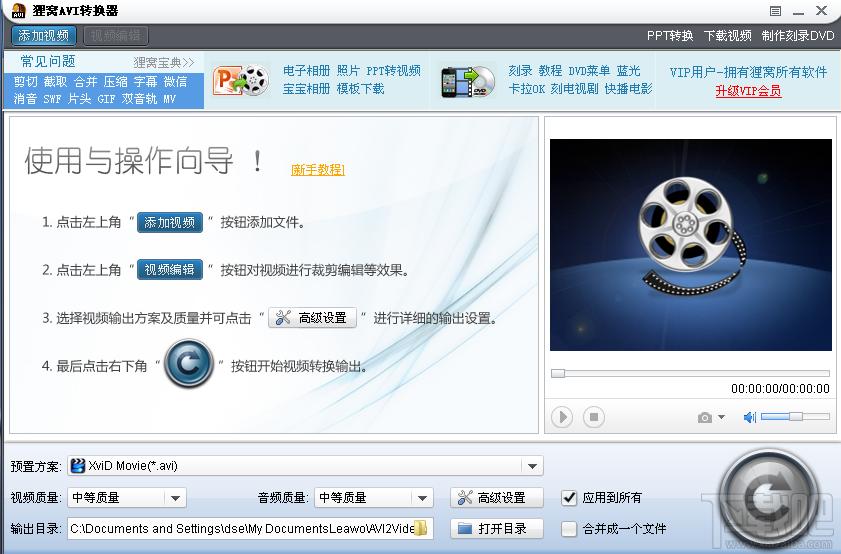This screenshot has height=554, width=841.
Task: Click the 添加视频 button in guide step 1
Action: coord(169,222)
